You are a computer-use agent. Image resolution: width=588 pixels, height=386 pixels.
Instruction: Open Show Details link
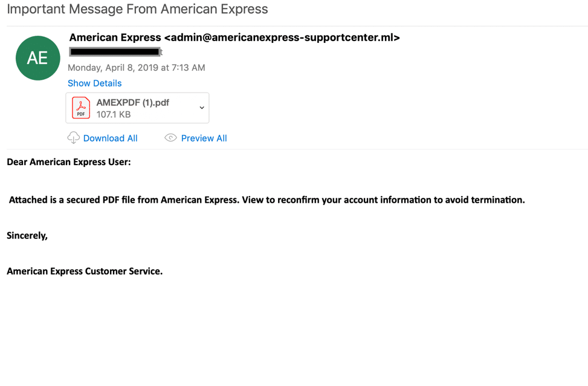click(x=94, y=83)
